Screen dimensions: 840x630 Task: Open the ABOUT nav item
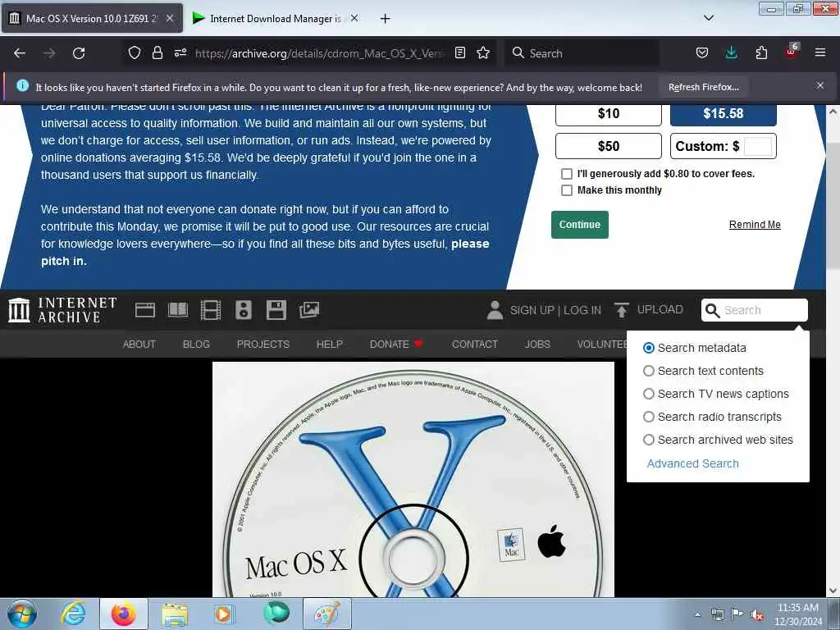point(139,344)
